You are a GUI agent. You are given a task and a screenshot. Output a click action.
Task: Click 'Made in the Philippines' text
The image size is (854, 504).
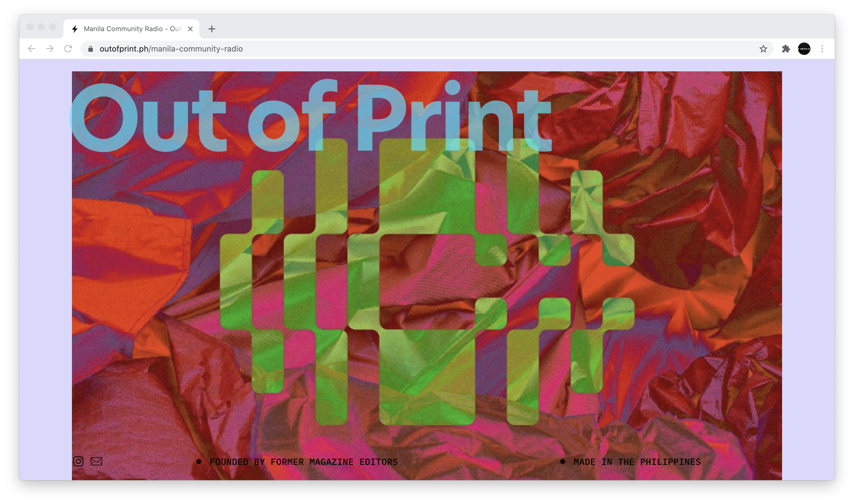click(637, 462)
